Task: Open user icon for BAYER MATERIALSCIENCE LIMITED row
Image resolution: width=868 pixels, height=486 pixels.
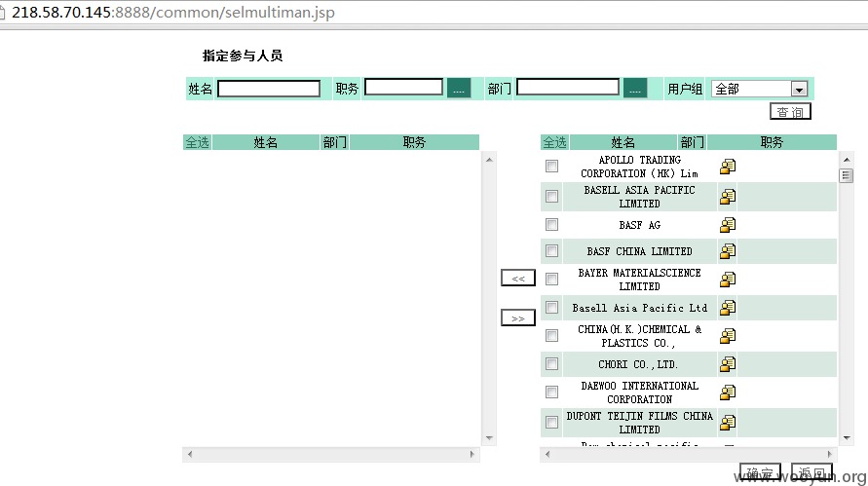Action: coord(728,280)
